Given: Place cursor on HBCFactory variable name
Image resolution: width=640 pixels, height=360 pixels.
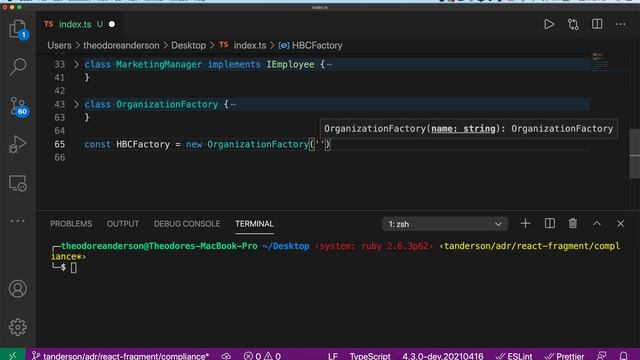Looking at the screenshot, I should coord(143,144).
